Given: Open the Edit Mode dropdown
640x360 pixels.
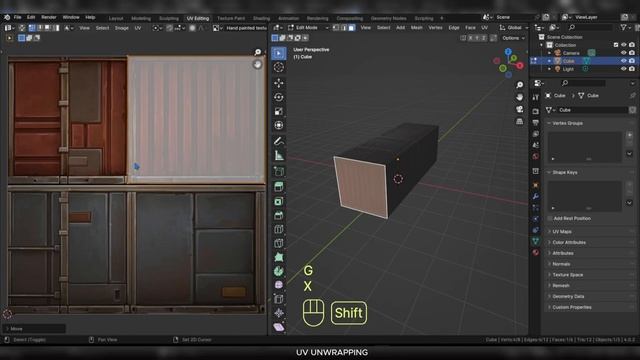Looking at the screenshot, I should coord(308,28).
